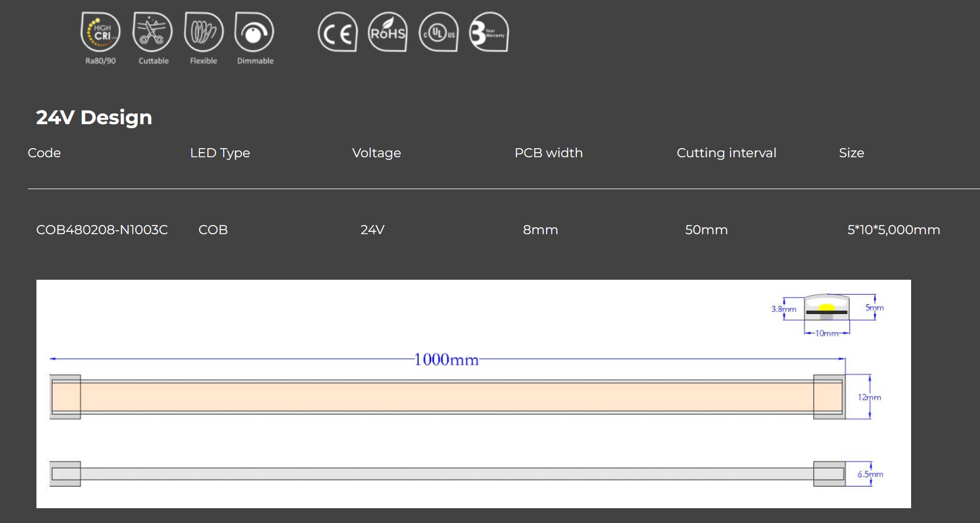Click the strip cross-section profile drawing
Viewport: 980px width, 523px height.
point(826,307)
